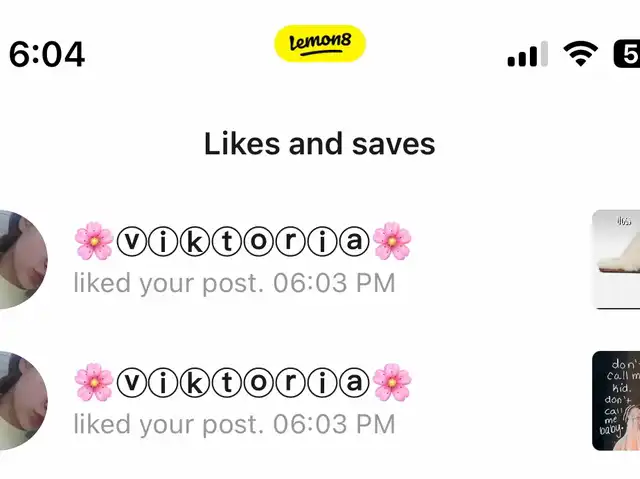Click left cherry blossom emoji in second username
640x479 pixels.
click(x=94, y=382)
